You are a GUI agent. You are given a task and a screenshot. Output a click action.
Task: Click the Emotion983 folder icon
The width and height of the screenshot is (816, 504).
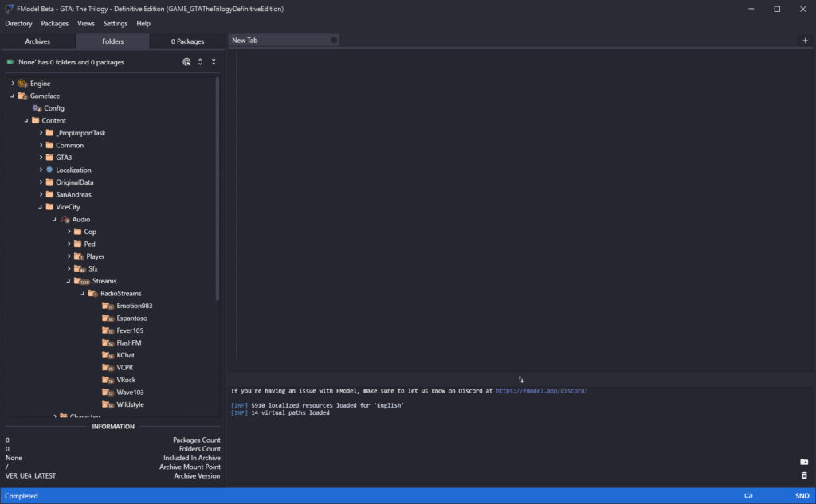tap(108, 306)
